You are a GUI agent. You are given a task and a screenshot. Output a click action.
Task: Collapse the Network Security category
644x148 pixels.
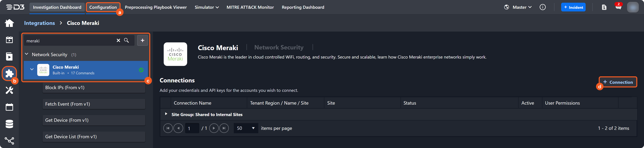coord(27,54)
